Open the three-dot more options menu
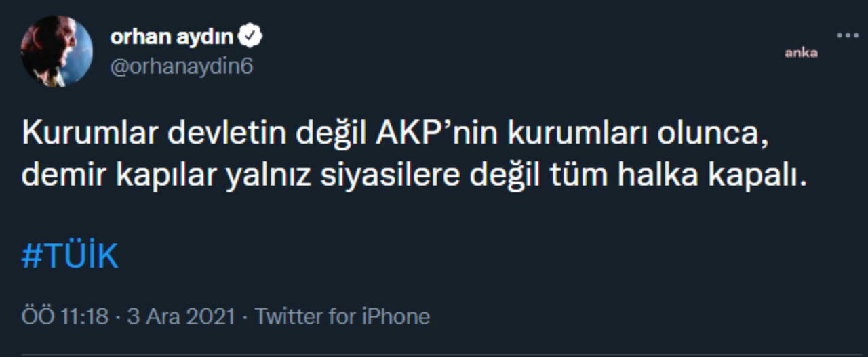Image resolution: width=868 pixels, height=357 pixels. point(847,36)
